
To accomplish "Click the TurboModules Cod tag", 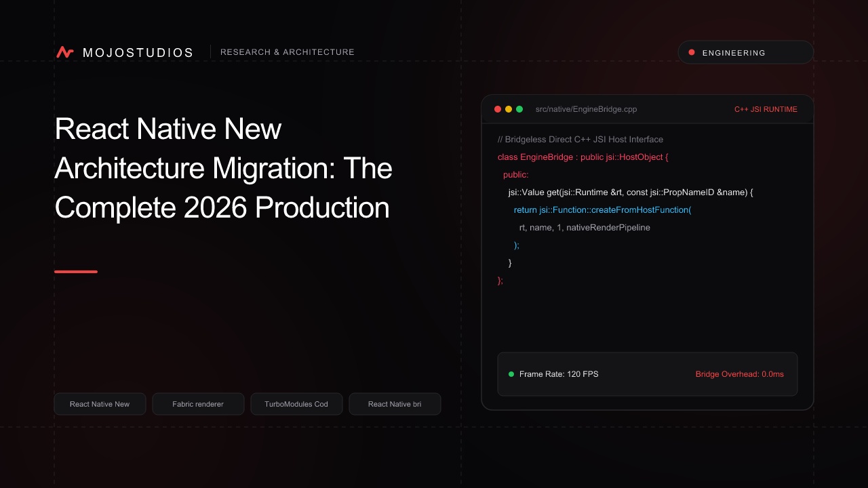I will tap(296, 404).
